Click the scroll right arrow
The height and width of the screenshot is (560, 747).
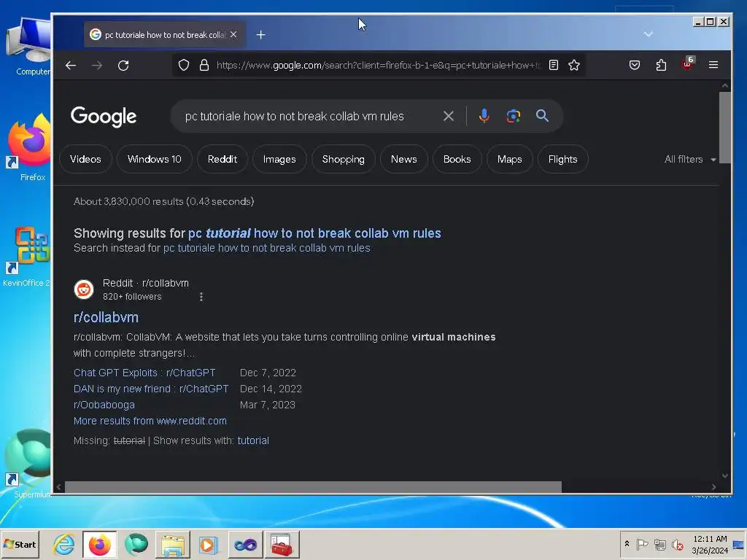[713, 486]
